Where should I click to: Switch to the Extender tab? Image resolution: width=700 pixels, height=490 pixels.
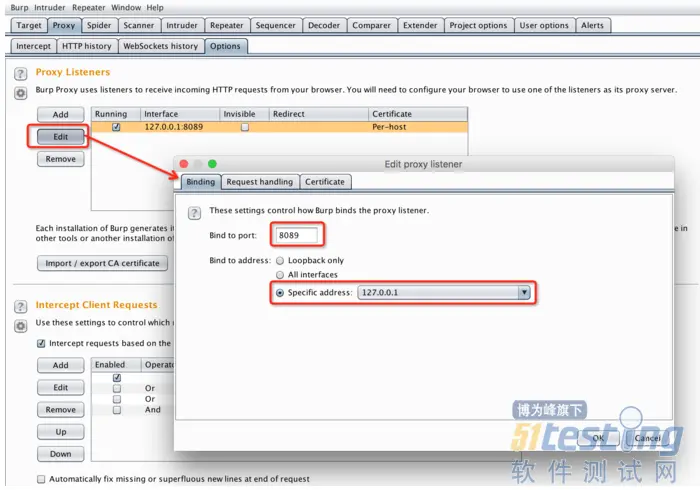[x=421, y=25]
